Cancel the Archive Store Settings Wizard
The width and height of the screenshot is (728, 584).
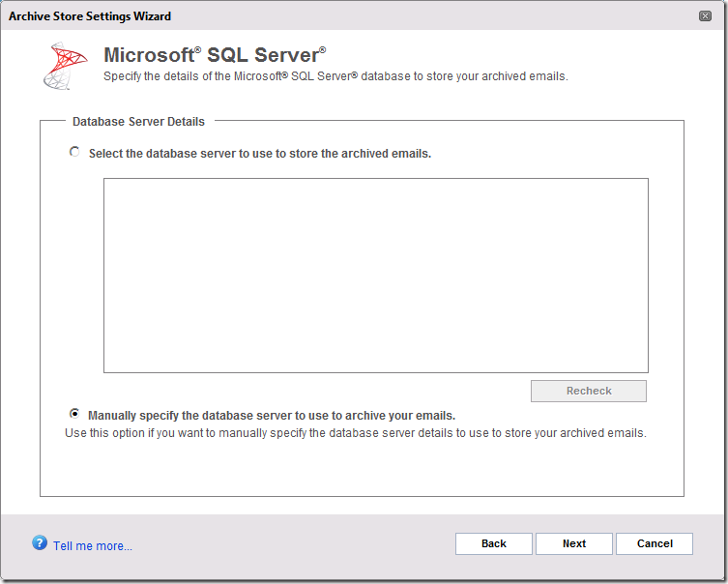point(655,543)
